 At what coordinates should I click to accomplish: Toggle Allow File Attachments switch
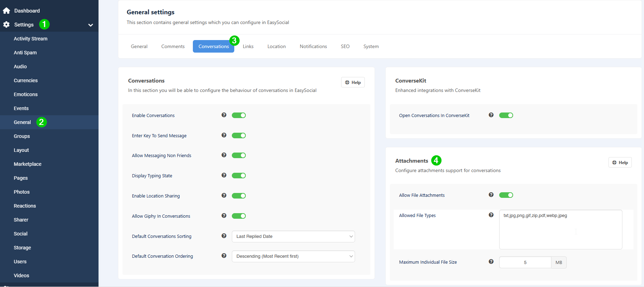click(x=506, y=195)
